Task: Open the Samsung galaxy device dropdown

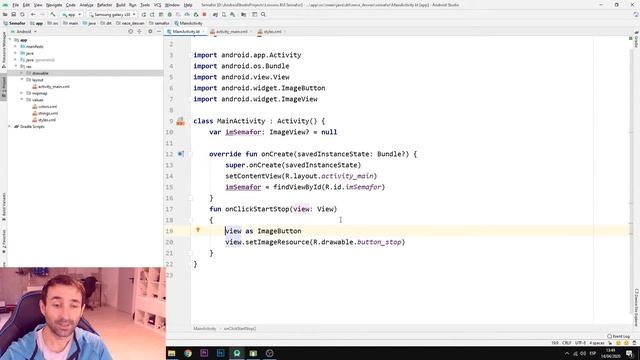Action: (x=112, y=14)
